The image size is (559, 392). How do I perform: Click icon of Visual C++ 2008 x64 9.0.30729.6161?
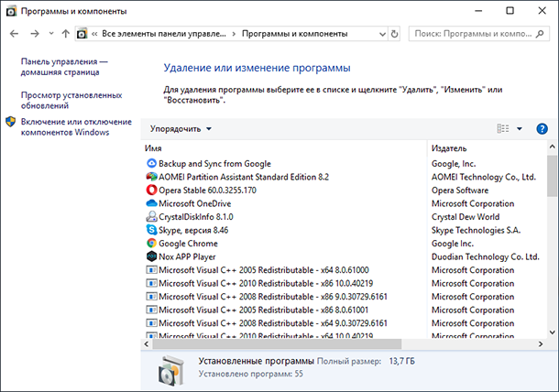151,323
